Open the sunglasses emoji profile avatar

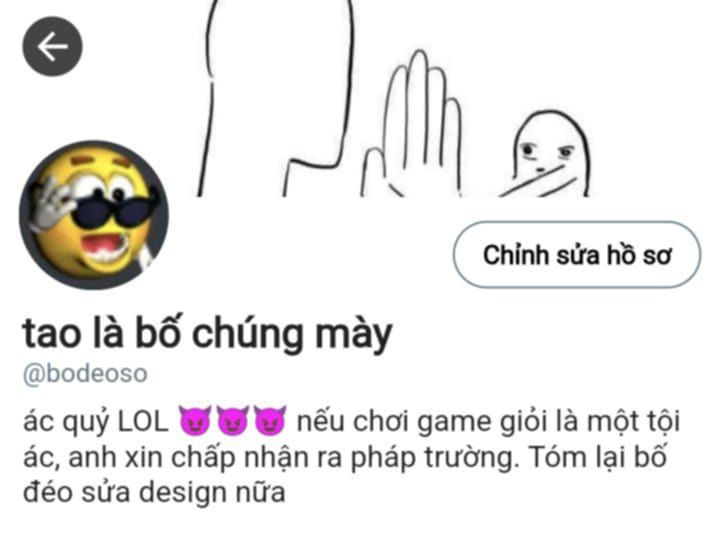pos(94,215)
